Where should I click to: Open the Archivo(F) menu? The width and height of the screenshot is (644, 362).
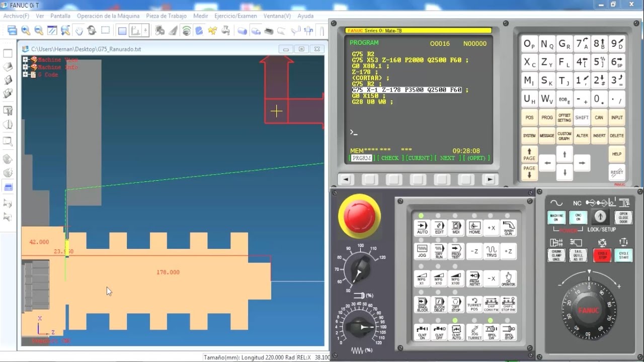click(16, 16)
